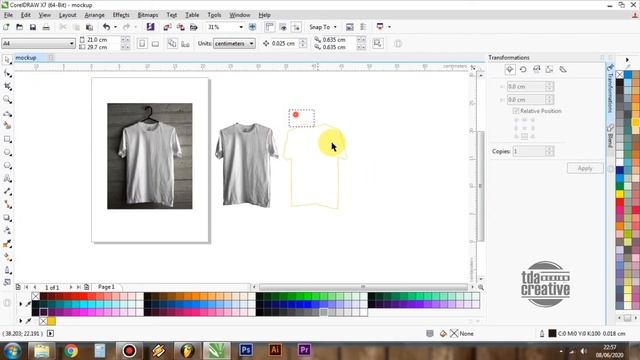The image size is (640, 360).
Task: Select the Freehand tool
Action: [7, 113]
